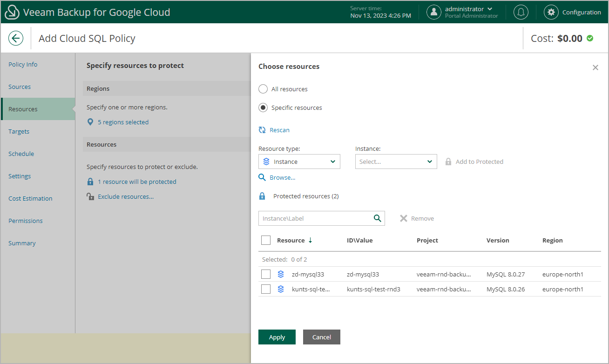Go to the Settings step
The height and width of the screenshot is (364, 609).
pos(20,176)
